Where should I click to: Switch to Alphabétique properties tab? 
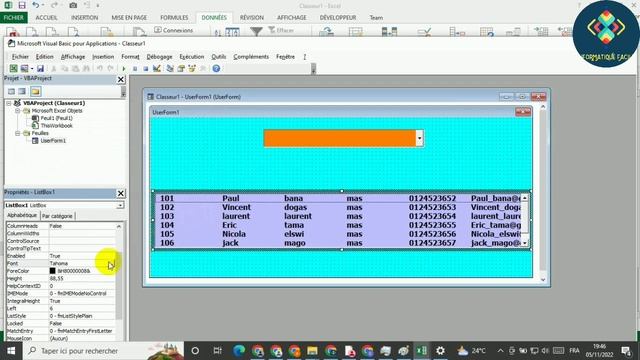coord(22,216)
